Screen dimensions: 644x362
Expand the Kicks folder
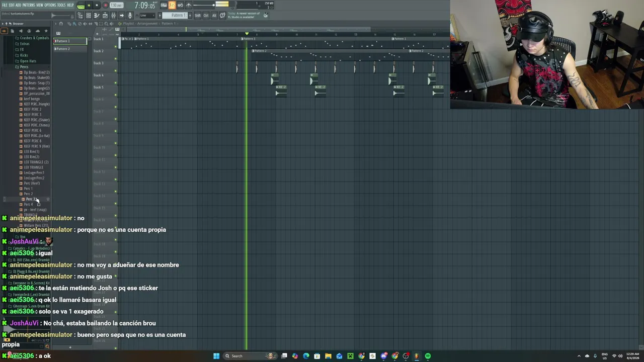[24, 55]
